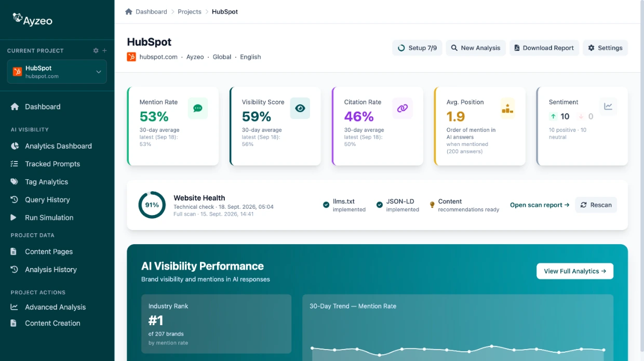Click the Tag Analytics tags icon
The image size is (644, 361).
coord(15,182)
